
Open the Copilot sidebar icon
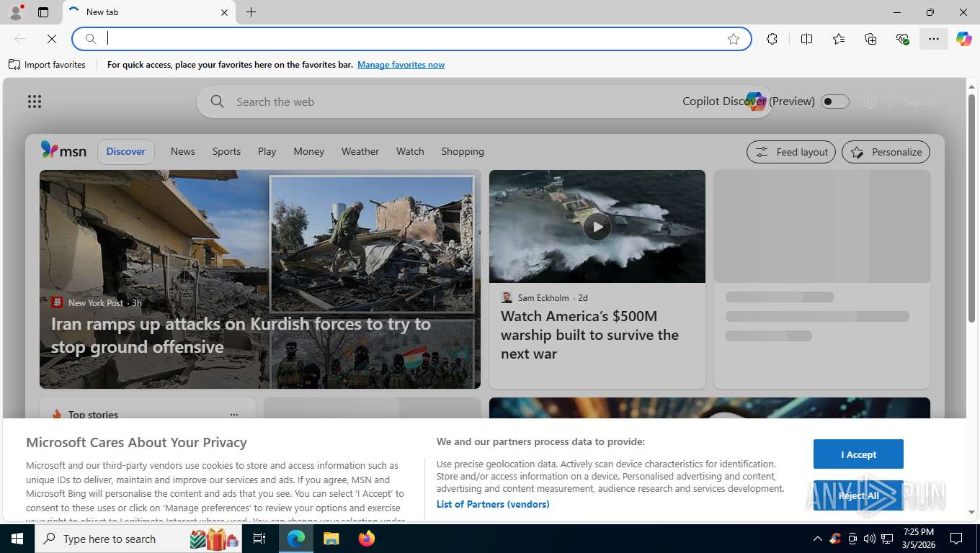[x=964, y=39]
